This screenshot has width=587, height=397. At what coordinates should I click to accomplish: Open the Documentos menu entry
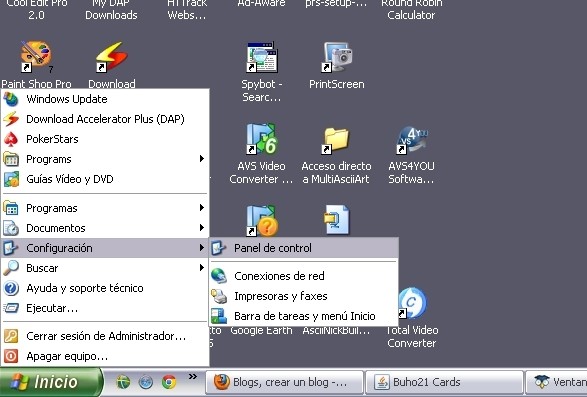click(x=105, y=228)
